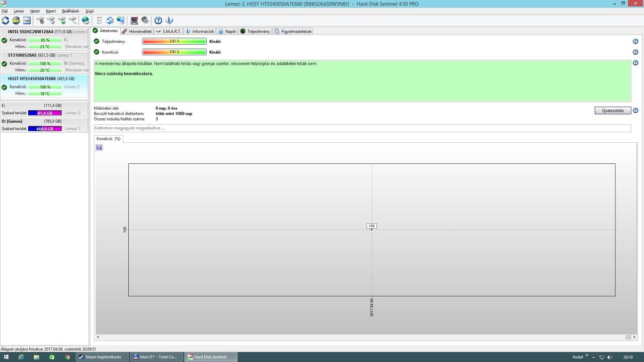Click the blue sync arrows document icon
This screenshot has width=644, height=362.
(x=110, y=21)
